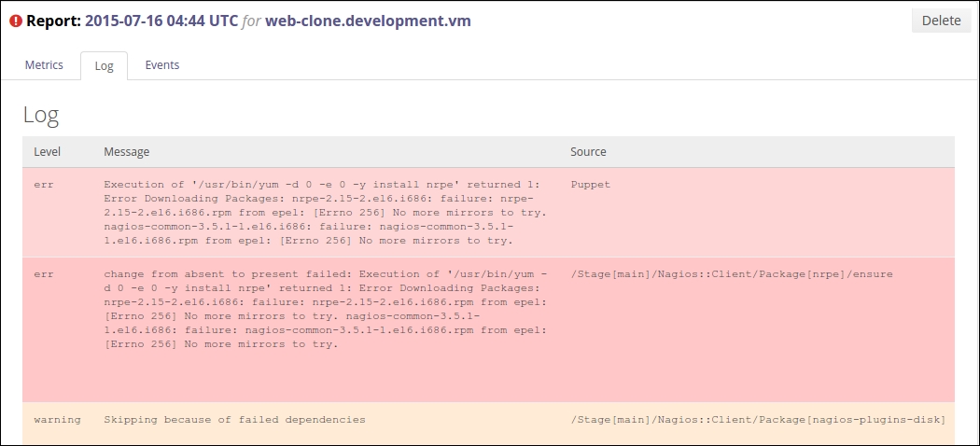This screenshot has height=446, width=980.
Task: Click the Package[nrpe]/ensure source path
Action: (731, 274)
